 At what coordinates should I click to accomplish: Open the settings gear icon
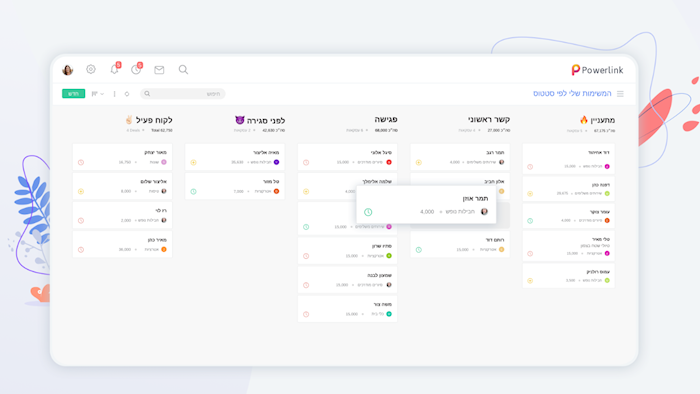point(91,69)
